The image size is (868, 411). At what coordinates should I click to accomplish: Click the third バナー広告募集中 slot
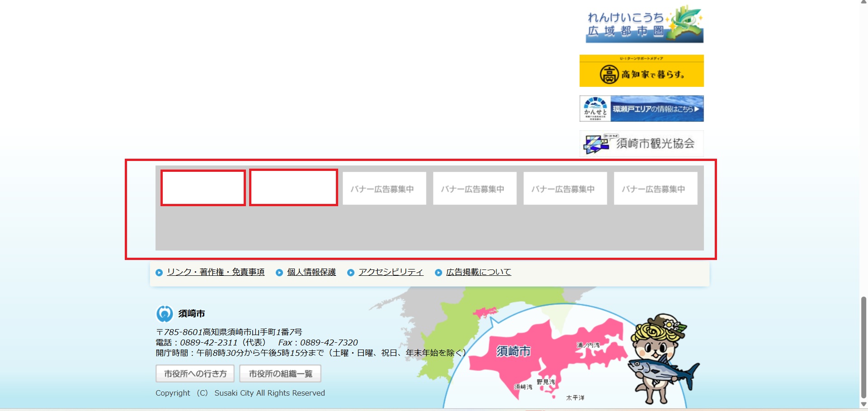[x=384, y=189]
